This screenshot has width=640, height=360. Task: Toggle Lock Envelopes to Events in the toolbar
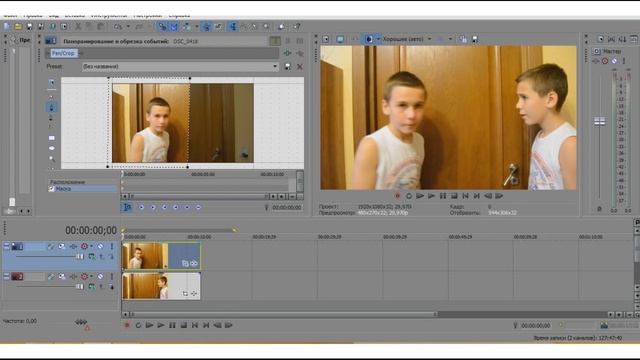[206, 27]
